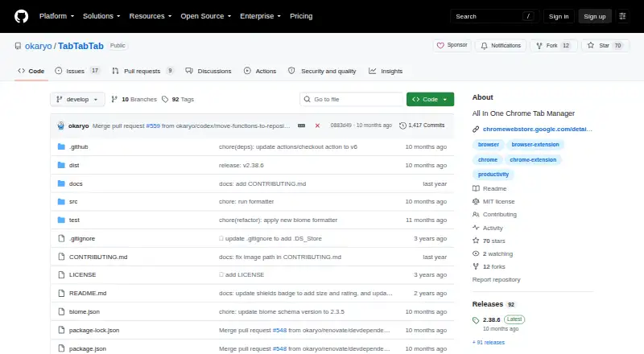Open Notifications bell button
This screenshot has height=354, width=644.
tap(501, 46)
